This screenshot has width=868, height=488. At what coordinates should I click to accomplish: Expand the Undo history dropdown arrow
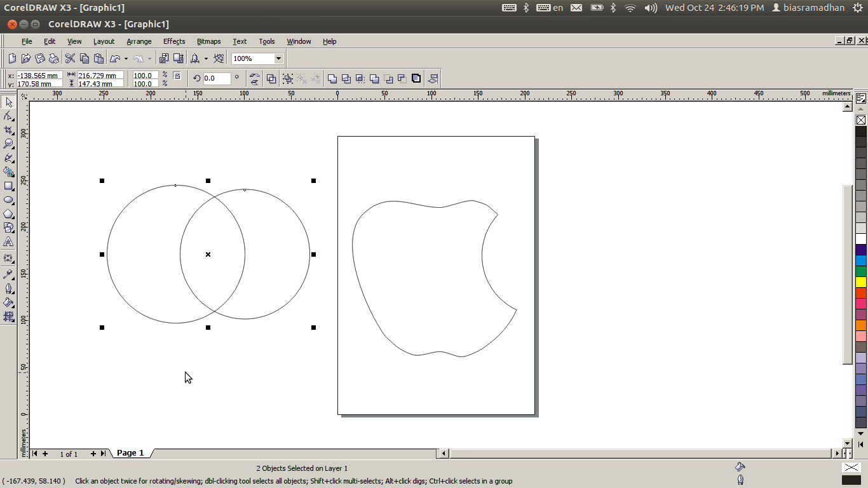(126, 58)
